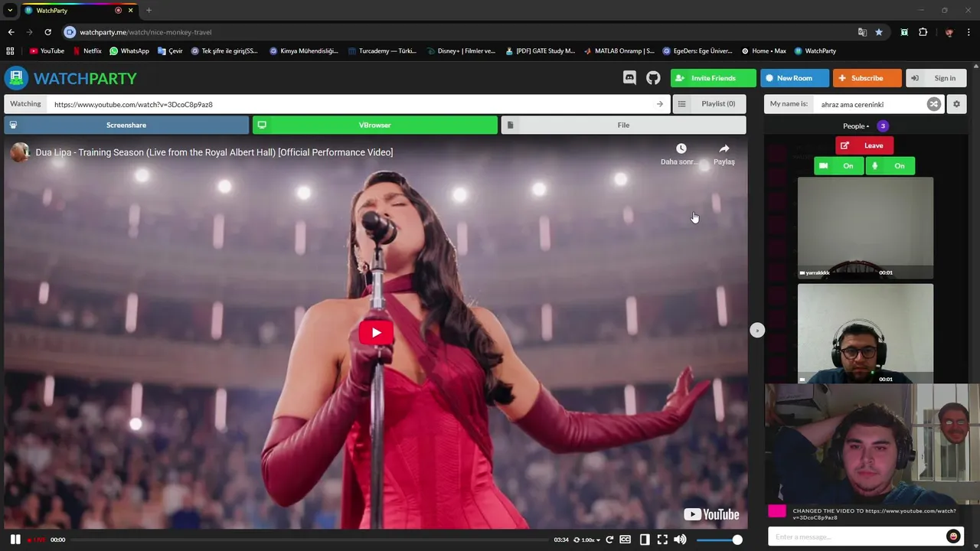This screenshot has width=980, height=551.
Task: Click the sync/reload circular arrow icon
Action: point(609,540)
